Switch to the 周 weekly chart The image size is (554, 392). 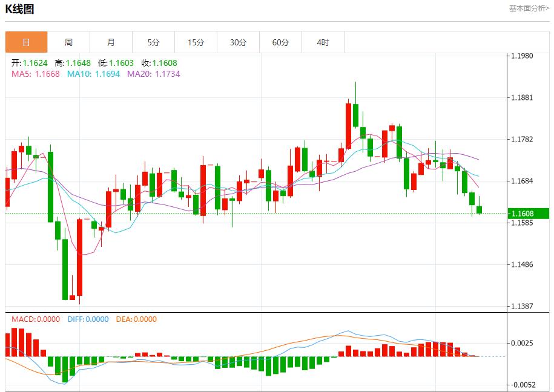(69, 42)
